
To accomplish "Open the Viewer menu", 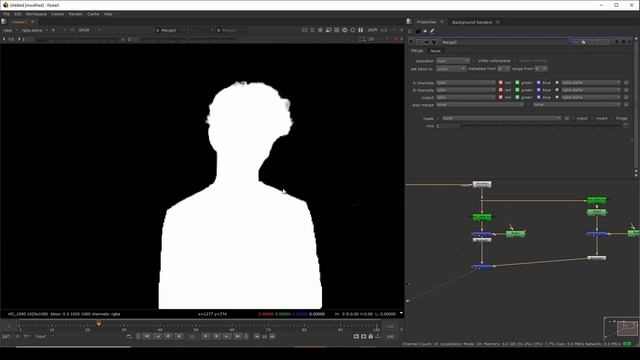I will click(x=58, y=14).
